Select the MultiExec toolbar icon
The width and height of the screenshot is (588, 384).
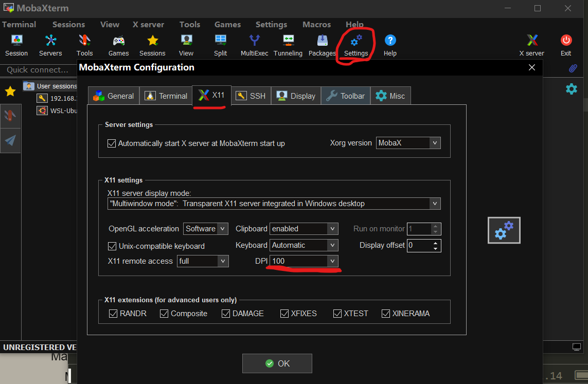tap(254, 45)
